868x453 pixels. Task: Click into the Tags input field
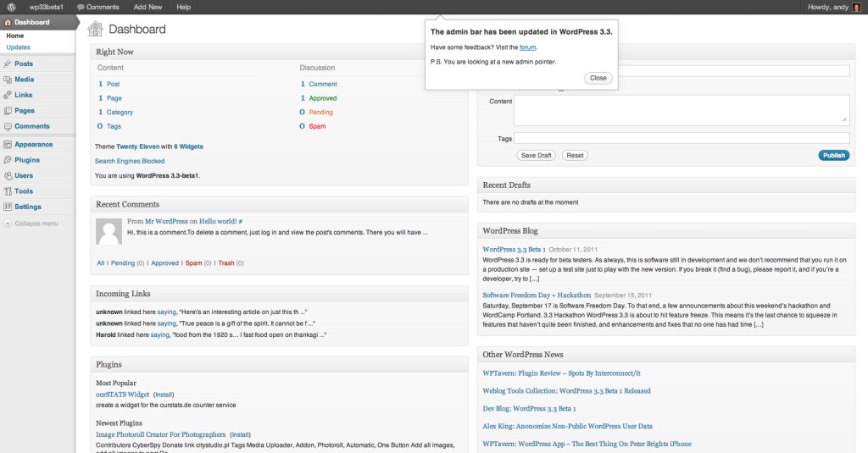coord(682,138)
